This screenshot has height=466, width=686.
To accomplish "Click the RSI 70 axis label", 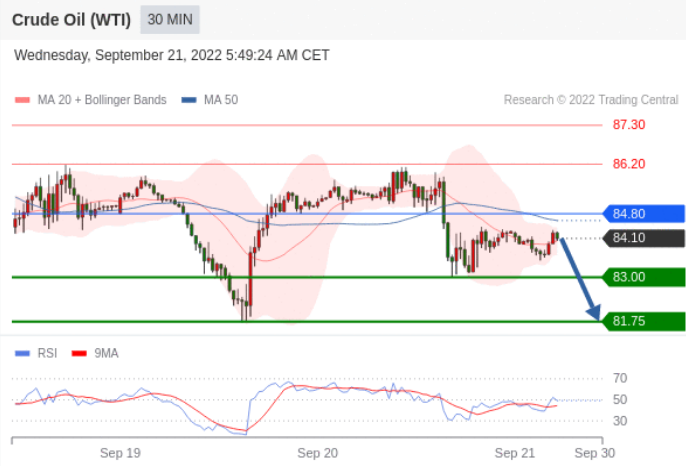I will point(620,378).
